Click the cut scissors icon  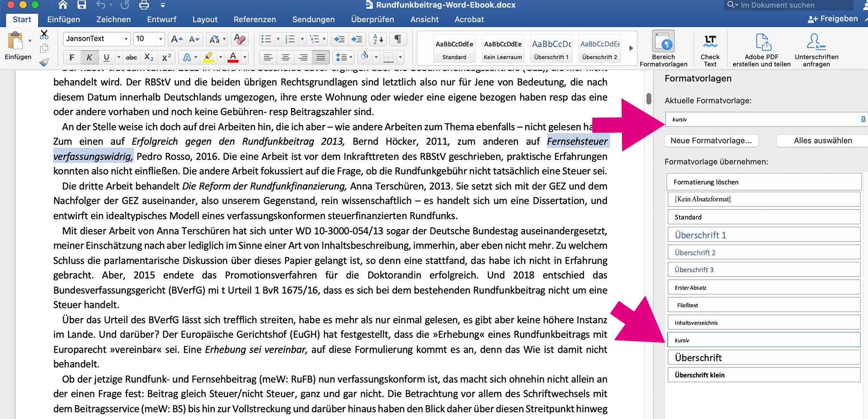click(44, 35)
